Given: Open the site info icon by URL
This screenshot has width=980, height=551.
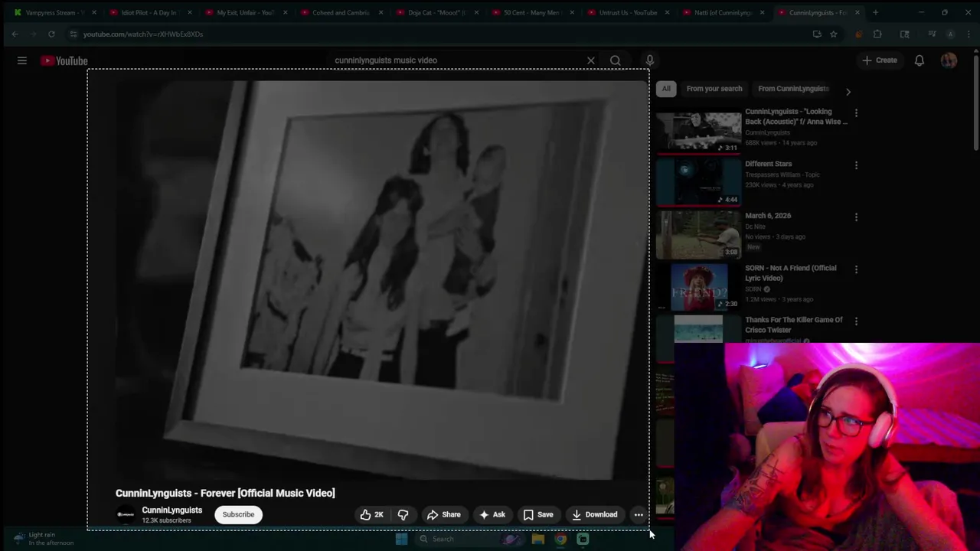Looking at the screenshot, I should click(x=73, y=34).
